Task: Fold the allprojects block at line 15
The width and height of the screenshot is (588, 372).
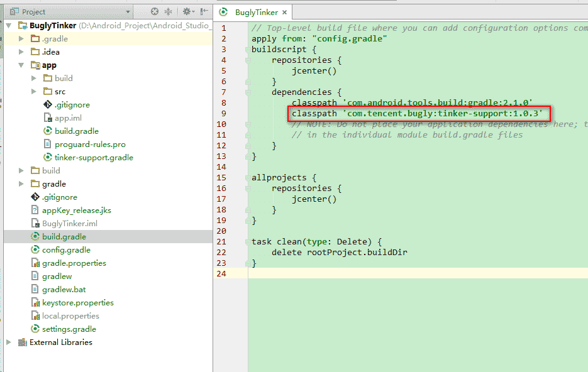Action: [248, 178]
